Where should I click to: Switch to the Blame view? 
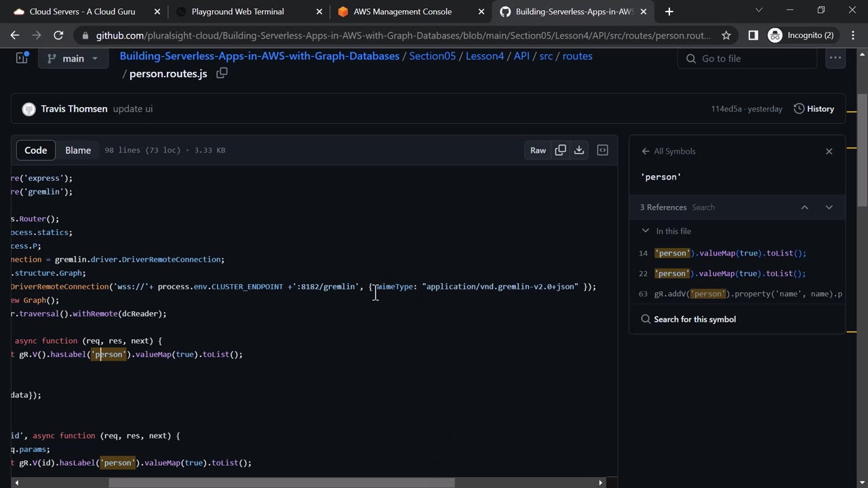[78, 150]
